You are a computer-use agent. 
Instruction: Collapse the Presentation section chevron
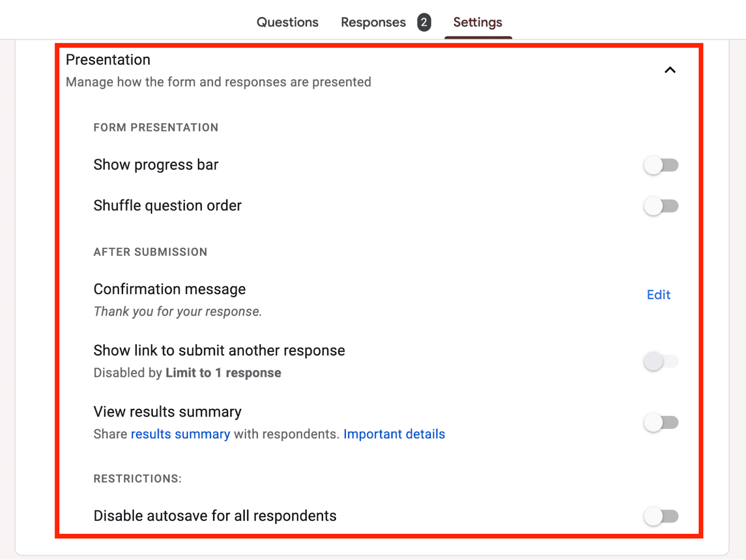tap(670, 70)
